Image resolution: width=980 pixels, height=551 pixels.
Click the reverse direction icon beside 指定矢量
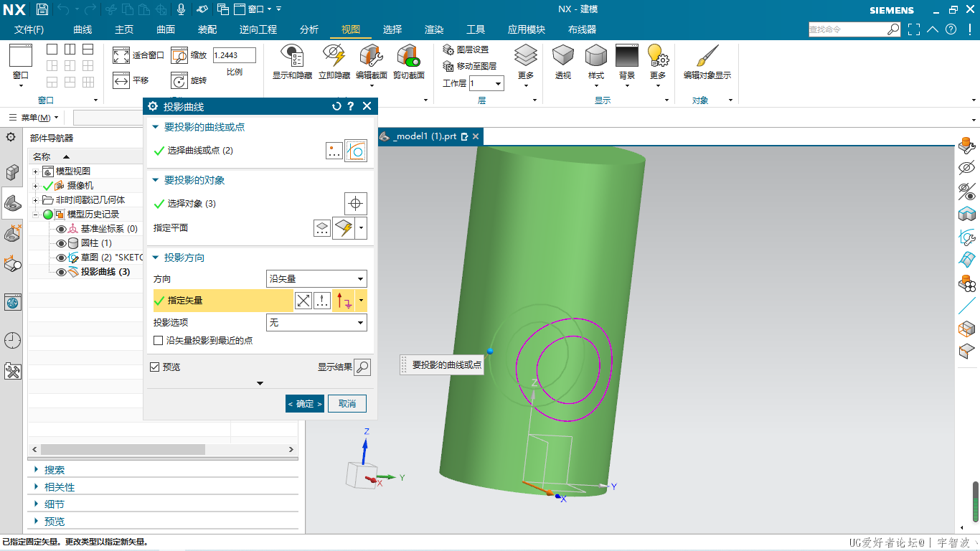click(x=303, y=301)
